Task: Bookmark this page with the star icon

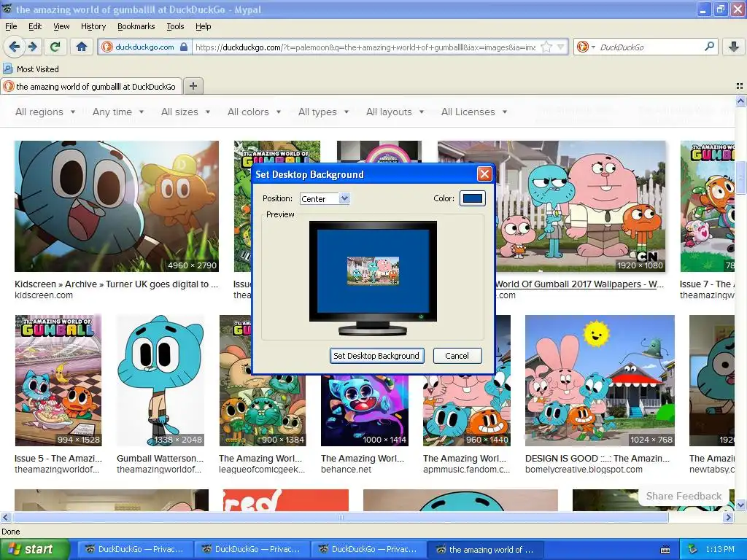Action: point(546,47)
